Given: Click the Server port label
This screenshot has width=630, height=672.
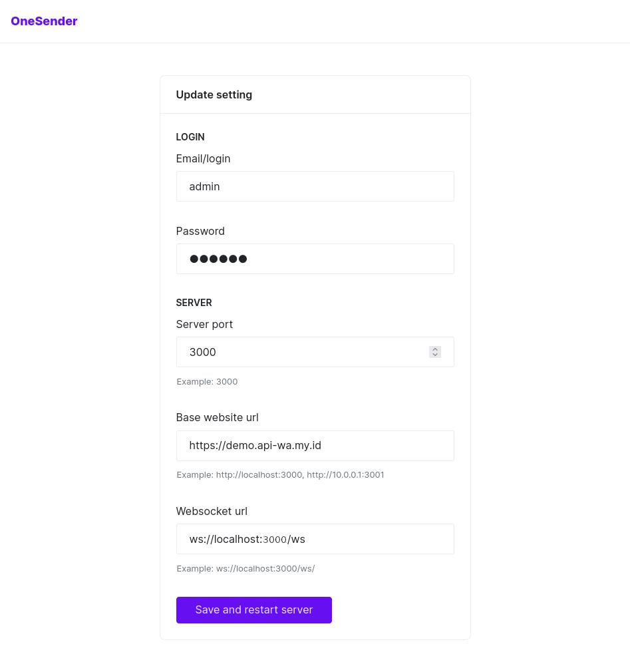Looking at the screenshot, I should click(204, 325).
